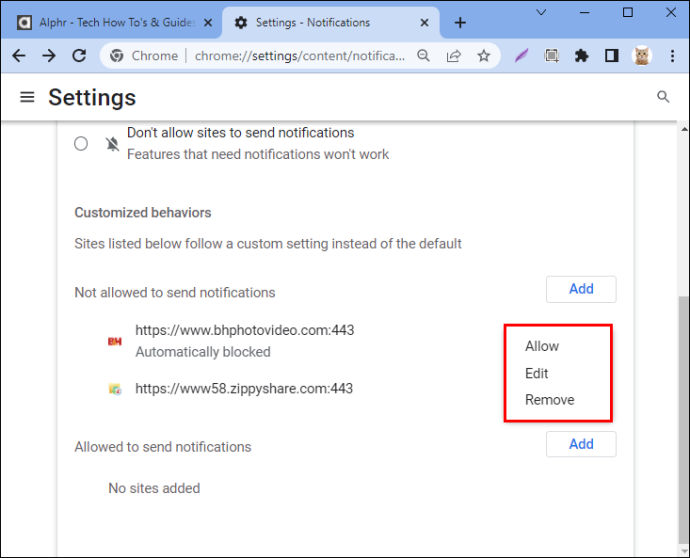Close the Settings - Notifications tab

[425, 22]
